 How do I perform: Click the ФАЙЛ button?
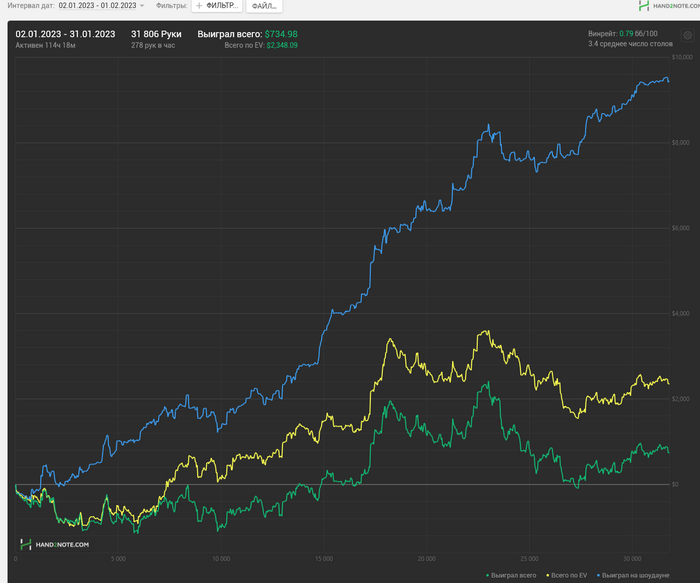tap(264, 6)
